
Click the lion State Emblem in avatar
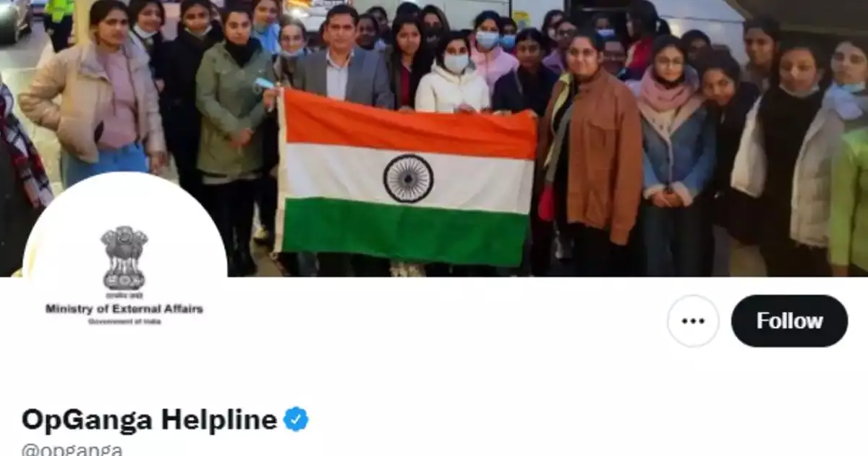tap(124, 258)
